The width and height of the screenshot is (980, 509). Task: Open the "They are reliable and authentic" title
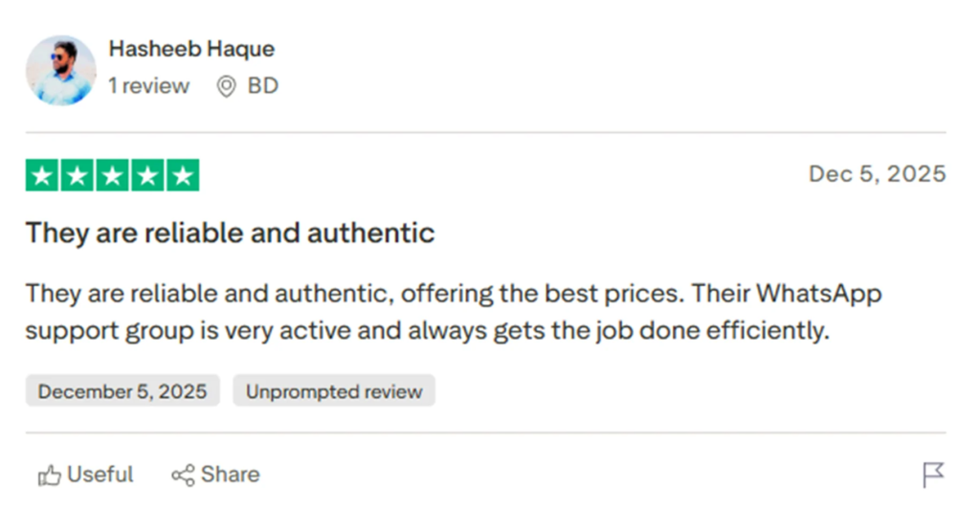point(230,232)
